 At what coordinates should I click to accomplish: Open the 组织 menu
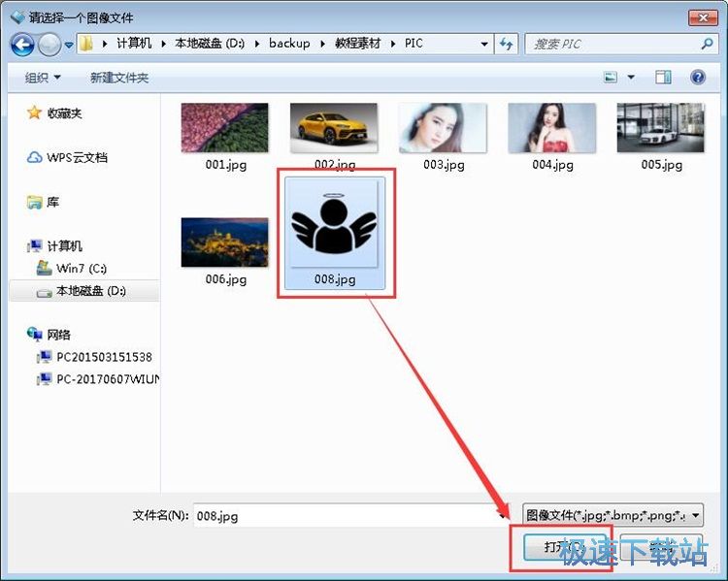[x=43, y=78]
